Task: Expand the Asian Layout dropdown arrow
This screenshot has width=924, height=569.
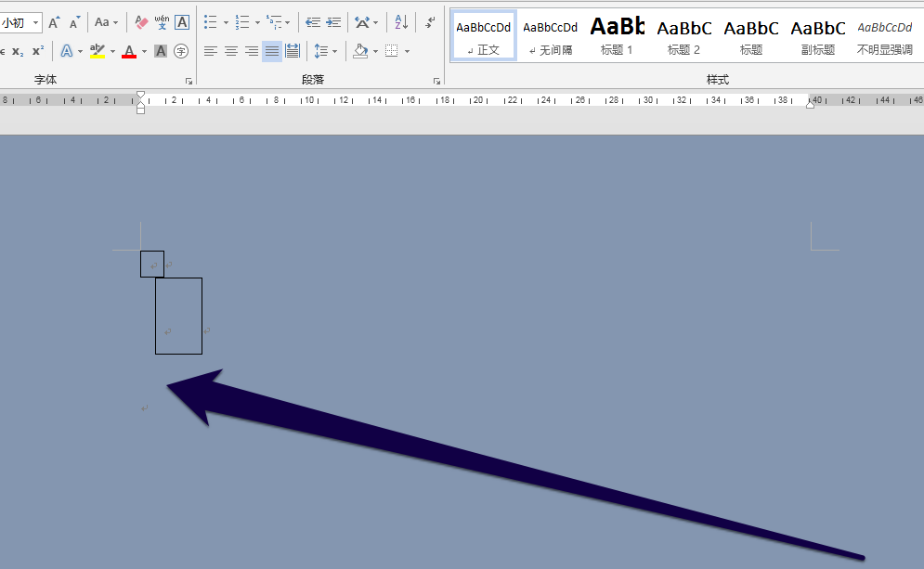Action: click(x=376, y=23)
